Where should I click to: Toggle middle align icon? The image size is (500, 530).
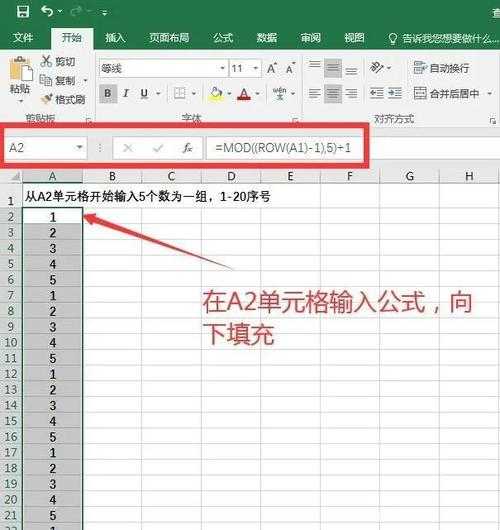point(333,68)
